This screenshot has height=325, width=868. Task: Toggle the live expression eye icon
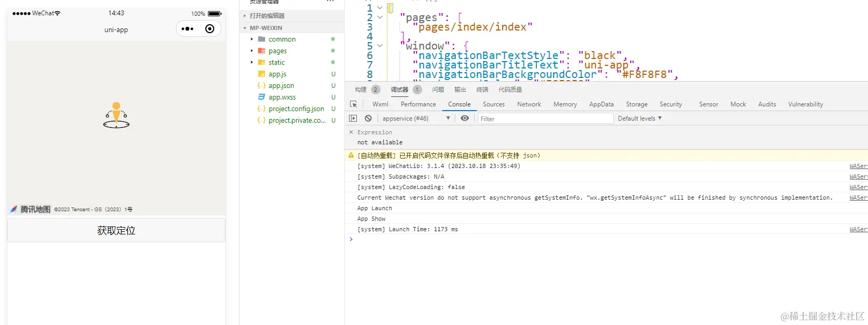[465, 118]
